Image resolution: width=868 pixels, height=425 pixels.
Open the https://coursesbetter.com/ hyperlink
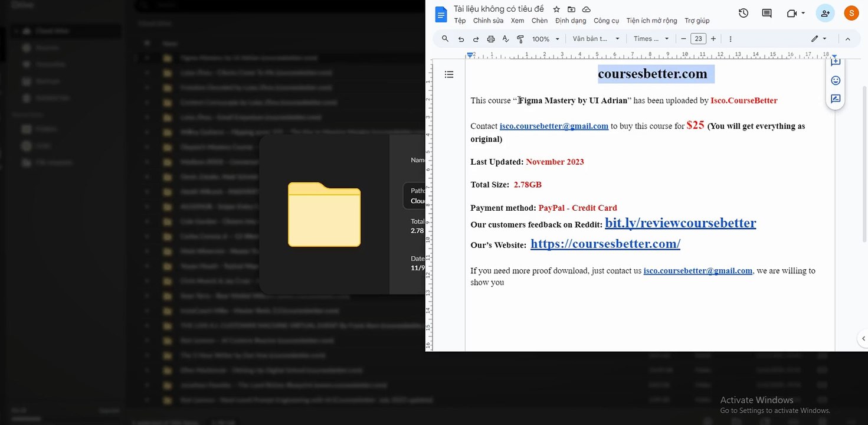tap(605, 244)
